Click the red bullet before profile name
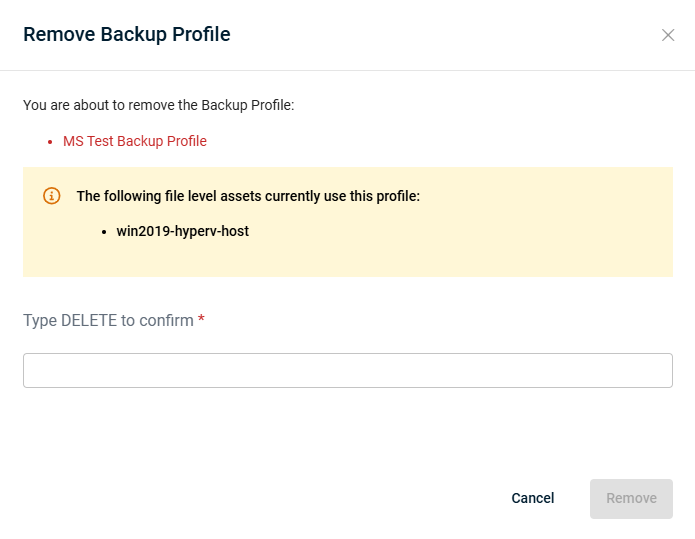Screen dimensions: 695x539 (50, 142)
